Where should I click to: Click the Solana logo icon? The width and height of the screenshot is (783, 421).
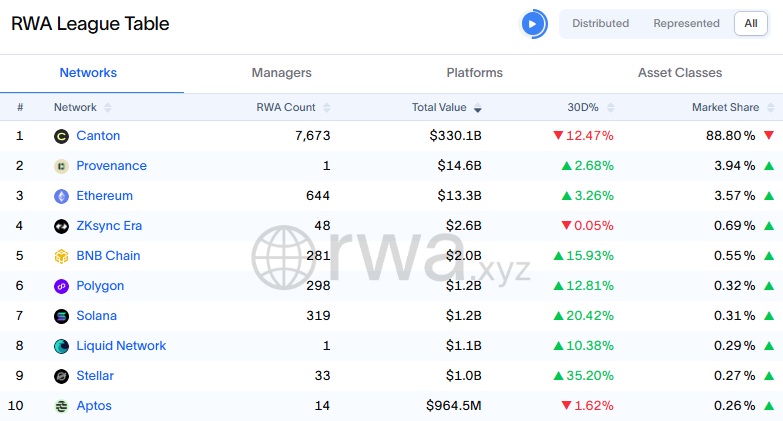click(x=61, y=316)
